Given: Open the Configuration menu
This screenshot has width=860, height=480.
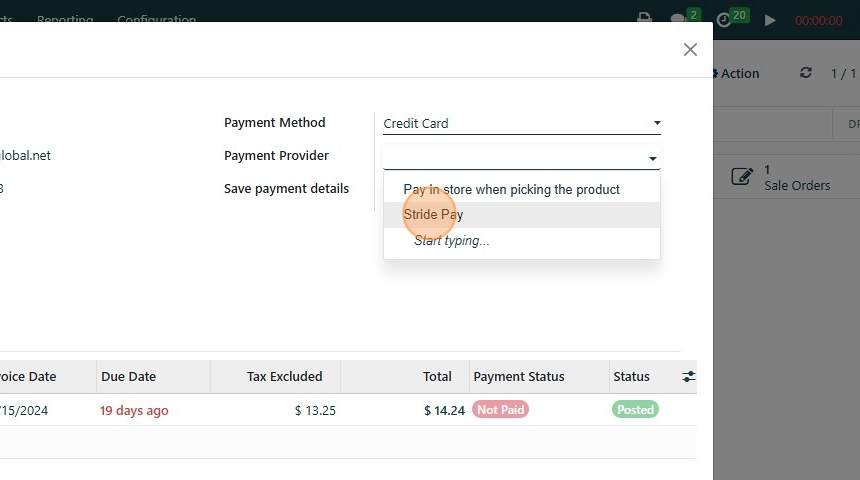Looking at the screenshot, I should [156, 20].
